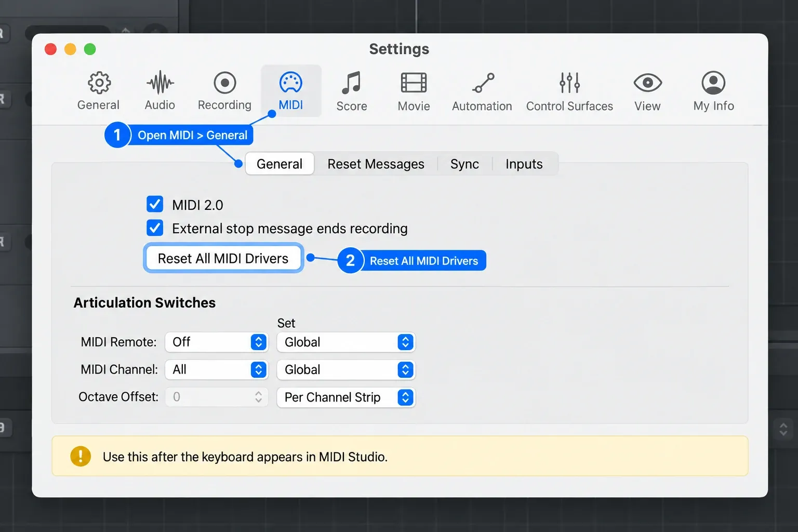This screenshot has width=798, height=532.
Task: Switch to the Inputs tab
Action: click(524, 164)
